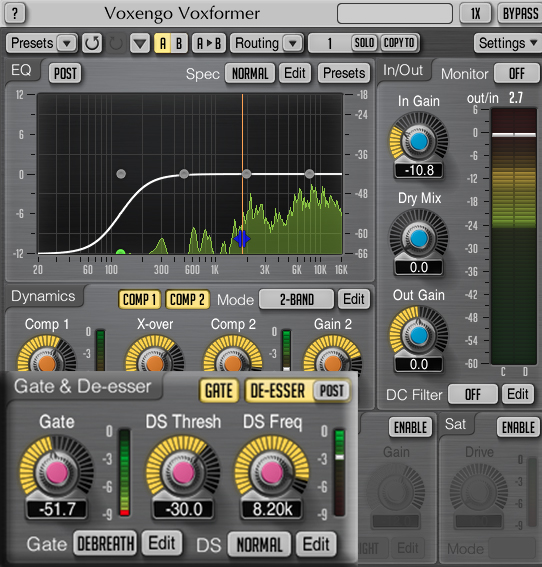Click the channel group 1 selector

(x=329, y=43)
